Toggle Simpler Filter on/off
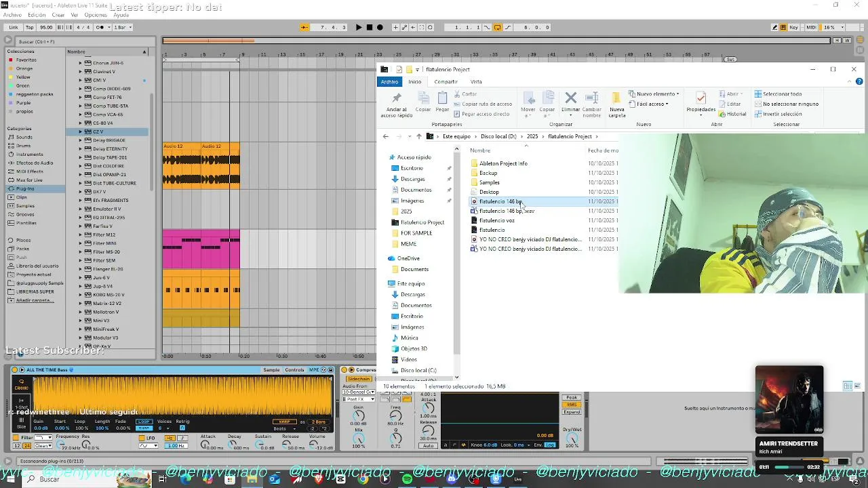 coord(17,438)
